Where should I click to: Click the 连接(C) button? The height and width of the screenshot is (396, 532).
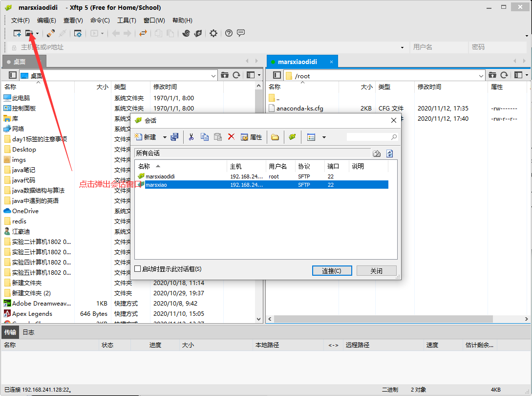click(332, 271)
